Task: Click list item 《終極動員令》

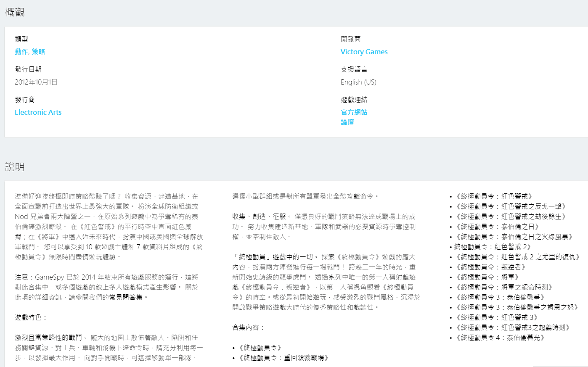Action: tap(260, 348)
